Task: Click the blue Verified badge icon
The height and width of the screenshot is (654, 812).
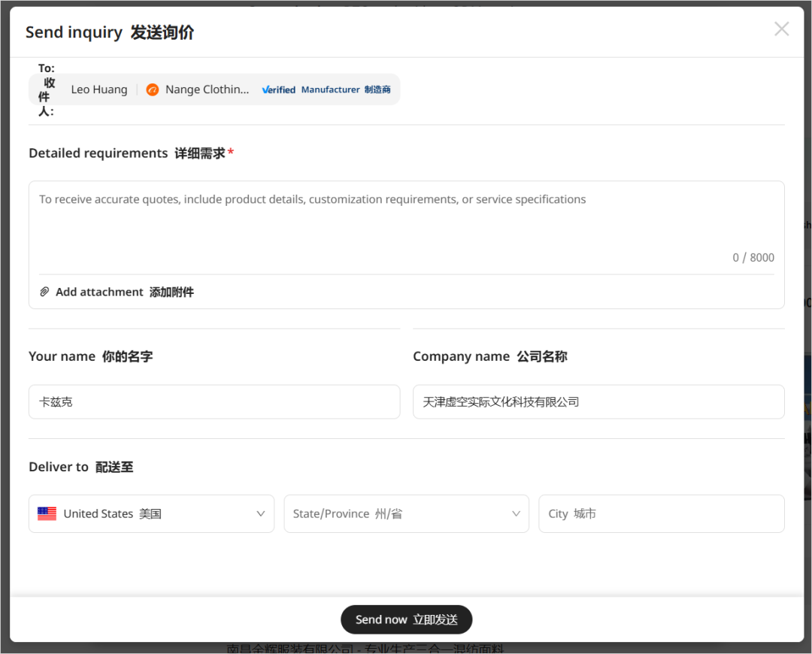Action: click(265, 89)
